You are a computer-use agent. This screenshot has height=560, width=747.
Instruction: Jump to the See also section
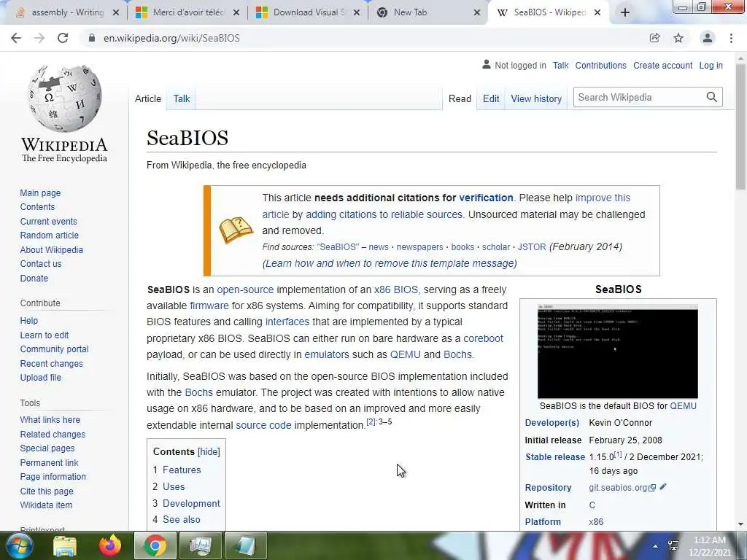181,519
